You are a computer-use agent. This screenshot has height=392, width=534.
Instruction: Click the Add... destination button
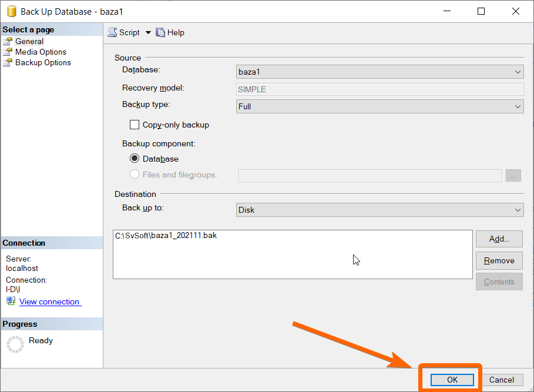pos(499,239)
